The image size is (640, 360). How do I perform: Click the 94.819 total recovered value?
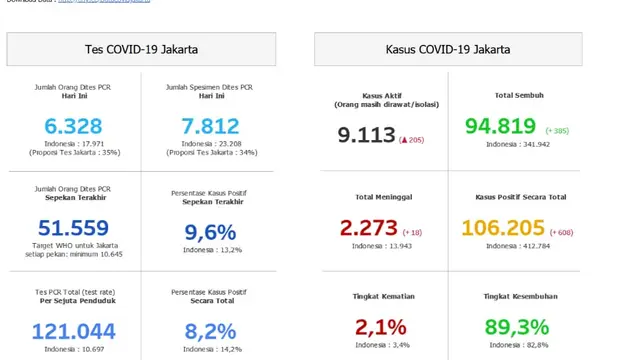coord(500,126)
